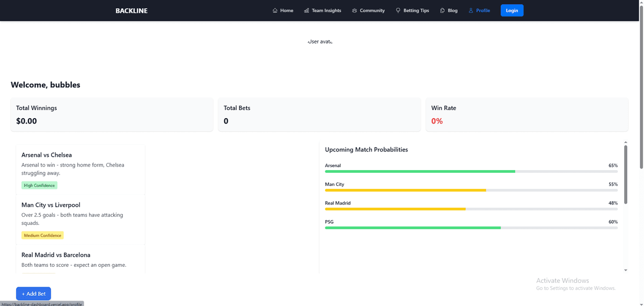Click the scrollbar up arrow
Screen dimensions: 644x306
[625, 143]
